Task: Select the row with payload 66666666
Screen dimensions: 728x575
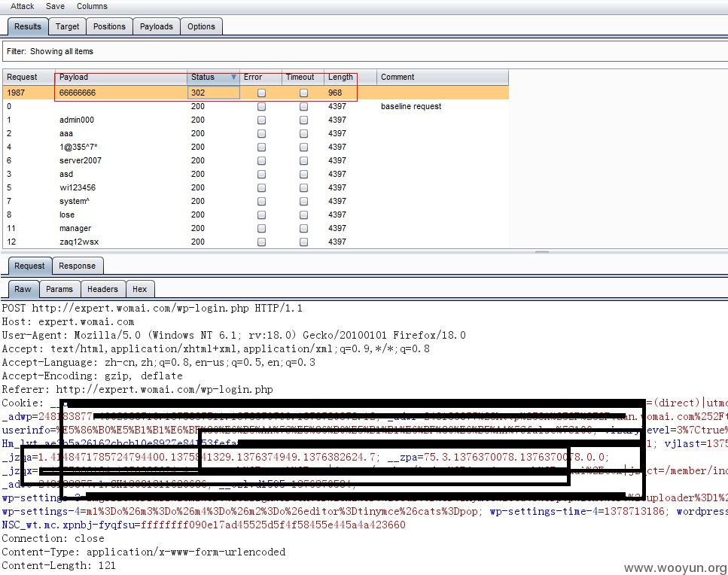Action: tap(256, 93)
